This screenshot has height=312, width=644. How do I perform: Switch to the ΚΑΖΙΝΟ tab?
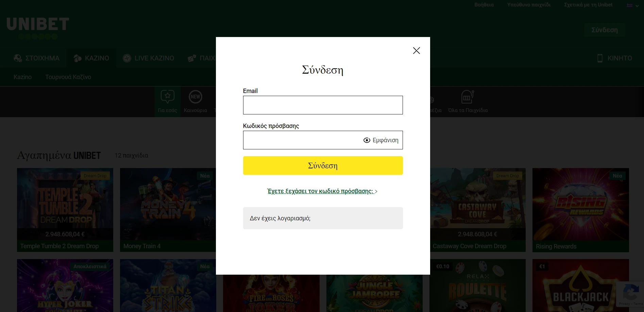[x=91, y=58]
